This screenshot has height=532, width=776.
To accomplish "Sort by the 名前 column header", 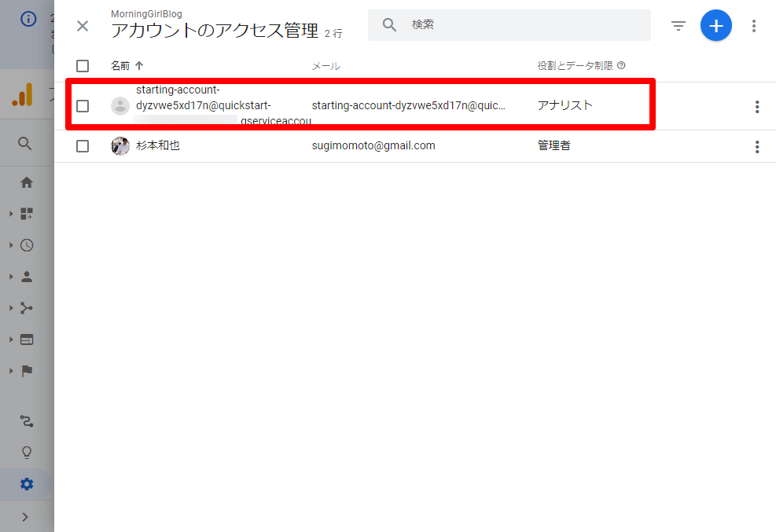I will pos(120,66).
